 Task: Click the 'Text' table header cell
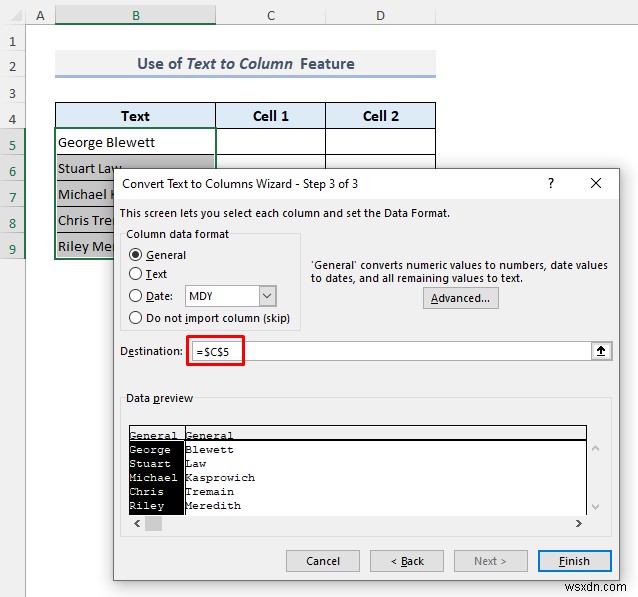point(135,116)
